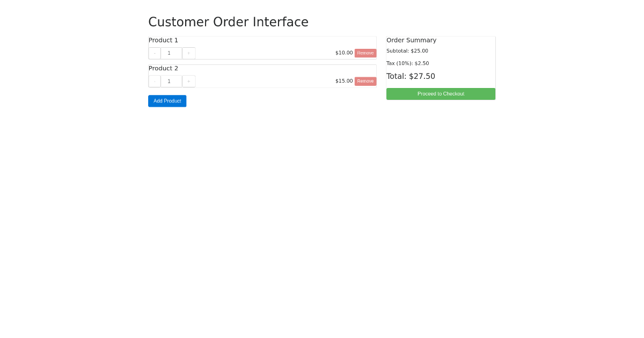Click the Product 1 label
The height and width of the screenshot is (338, 644).
[163, 40]
